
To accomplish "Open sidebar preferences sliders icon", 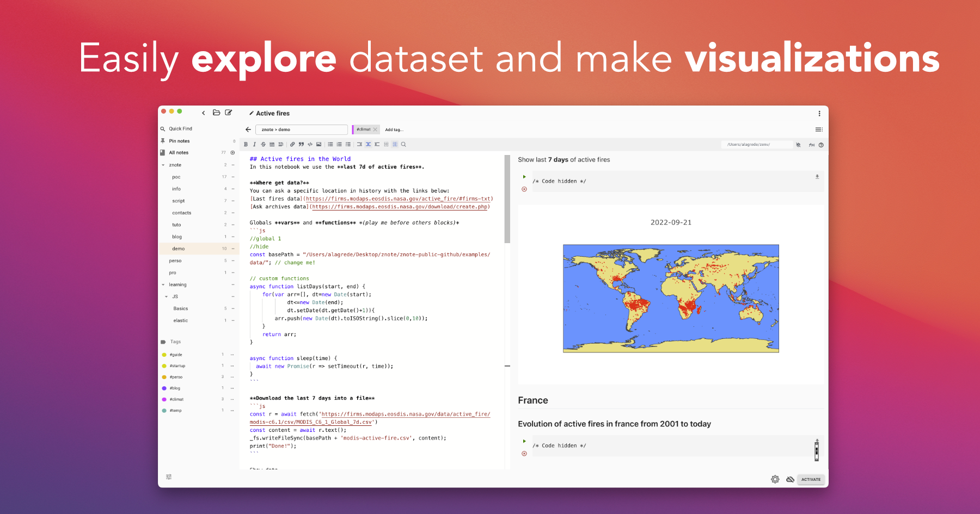I will coord(169,477).
